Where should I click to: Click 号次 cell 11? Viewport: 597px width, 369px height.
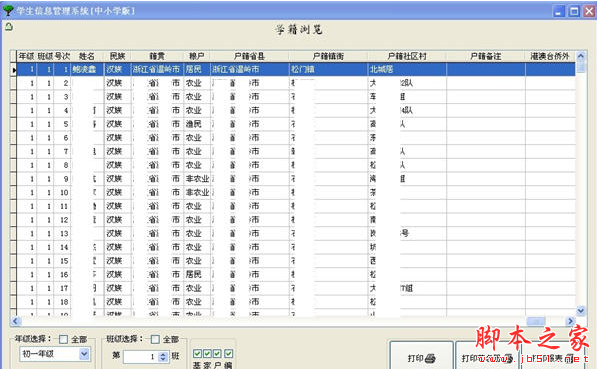[62, 206]
